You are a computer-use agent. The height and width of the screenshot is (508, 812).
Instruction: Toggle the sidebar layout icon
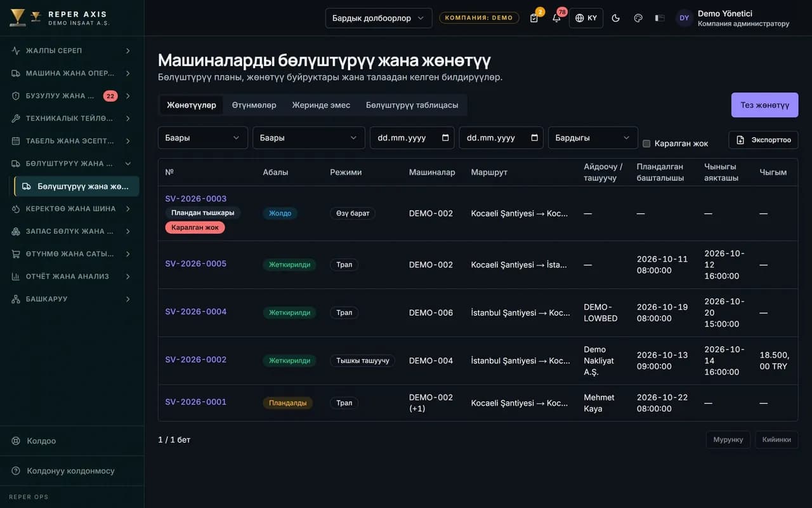pyautogui.click(x=660, y=18)
